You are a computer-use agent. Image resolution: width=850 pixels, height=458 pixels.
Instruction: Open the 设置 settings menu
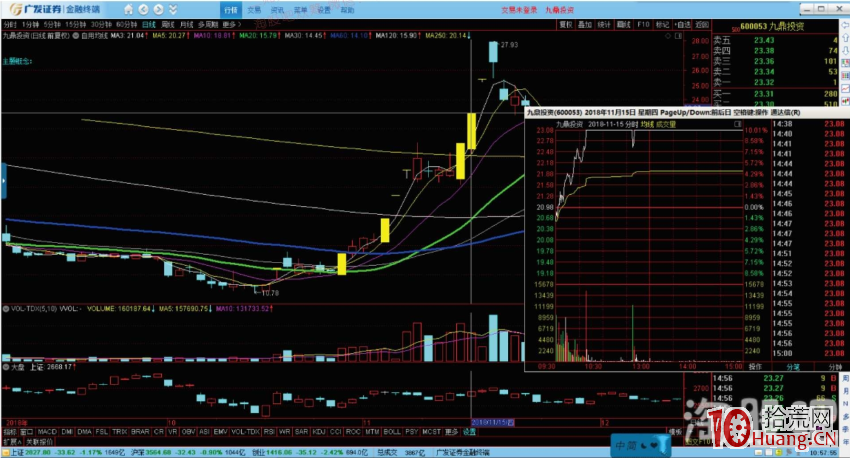pyautogui.click(x=324, y=10)
